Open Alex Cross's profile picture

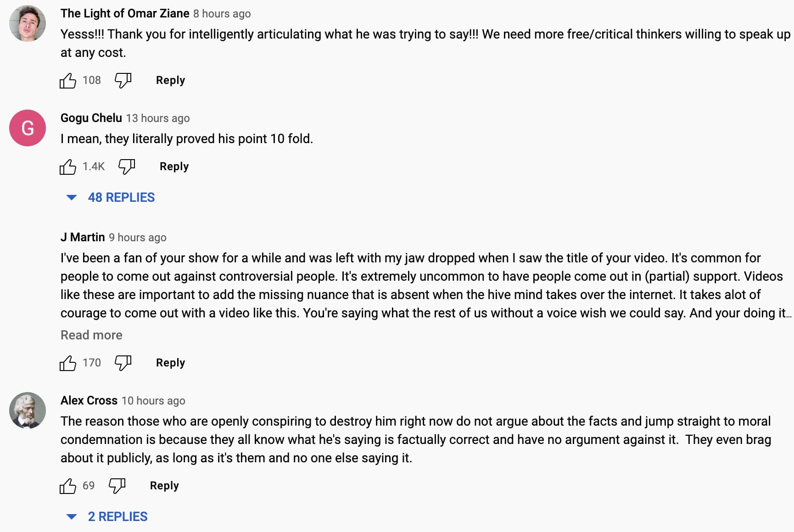[x=28, y=410]
